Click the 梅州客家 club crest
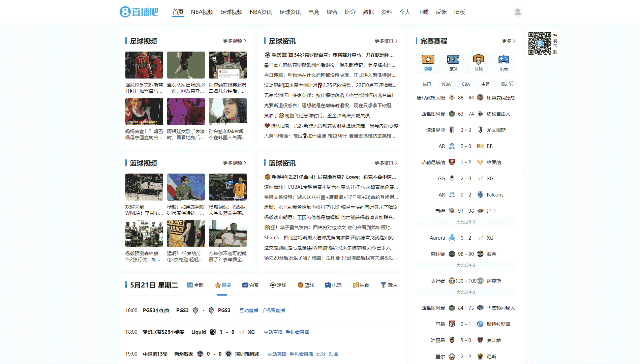Viewport: 641px width, 364px height. (x=200, y=354)
